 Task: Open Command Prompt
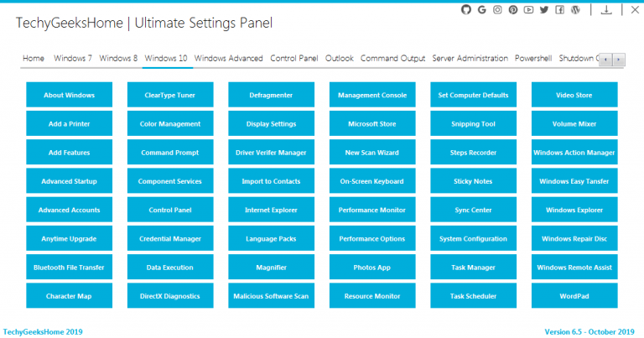170,153
